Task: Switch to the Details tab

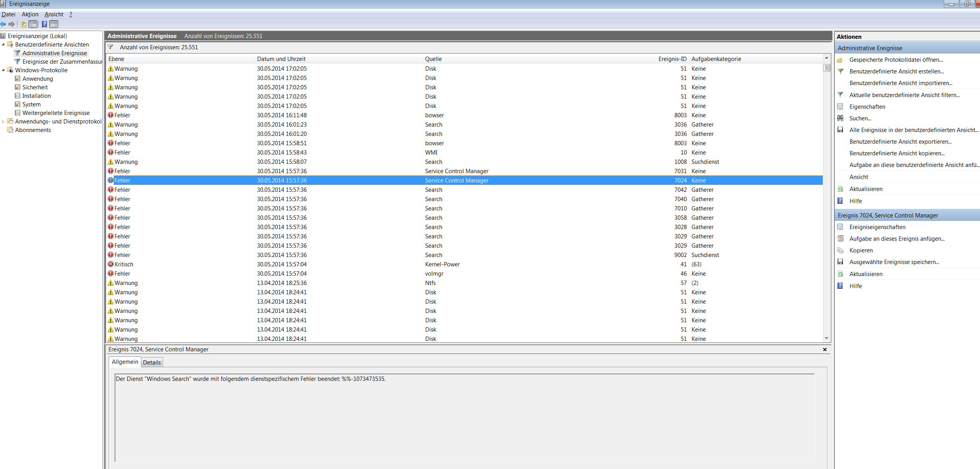Action: 151,362
